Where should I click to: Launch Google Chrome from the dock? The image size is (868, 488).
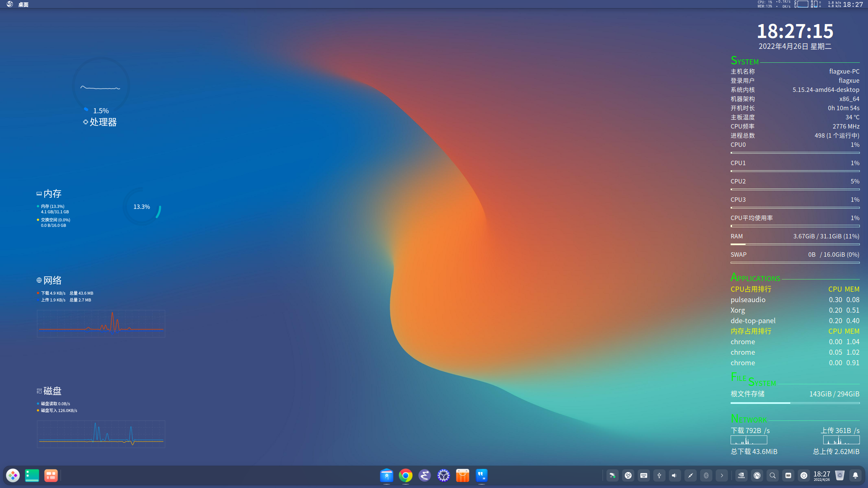click(x=406, y=475)
